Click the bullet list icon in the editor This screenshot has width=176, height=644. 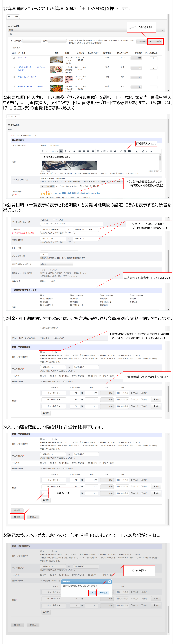click(98, 151)
